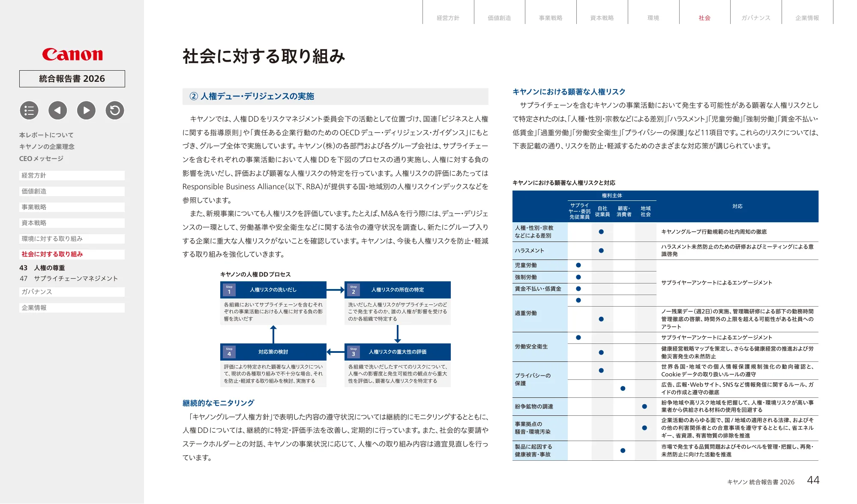Click the 地域社会 column header
The height and width of the screenshot is (504, 857).
click(646, 212)
